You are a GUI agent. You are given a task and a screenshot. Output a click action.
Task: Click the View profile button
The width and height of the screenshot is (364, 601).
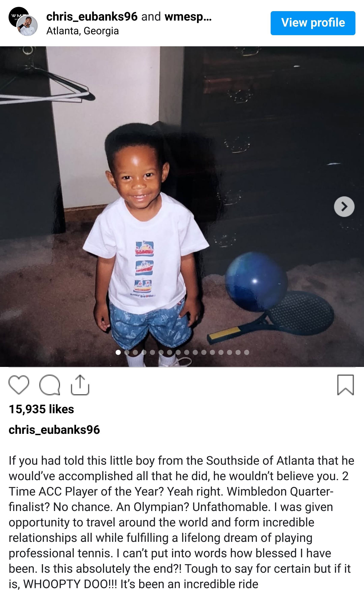click(x=313, y=23)
